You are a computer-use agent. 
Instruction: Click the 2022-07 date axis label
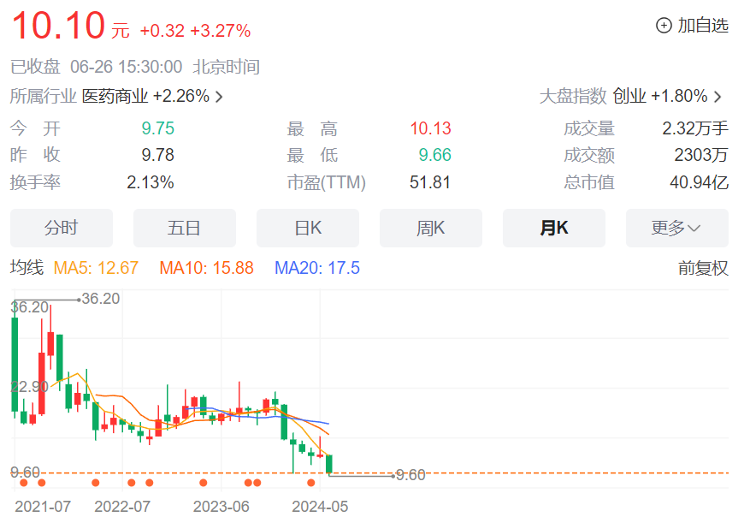(x=122, y=506)
